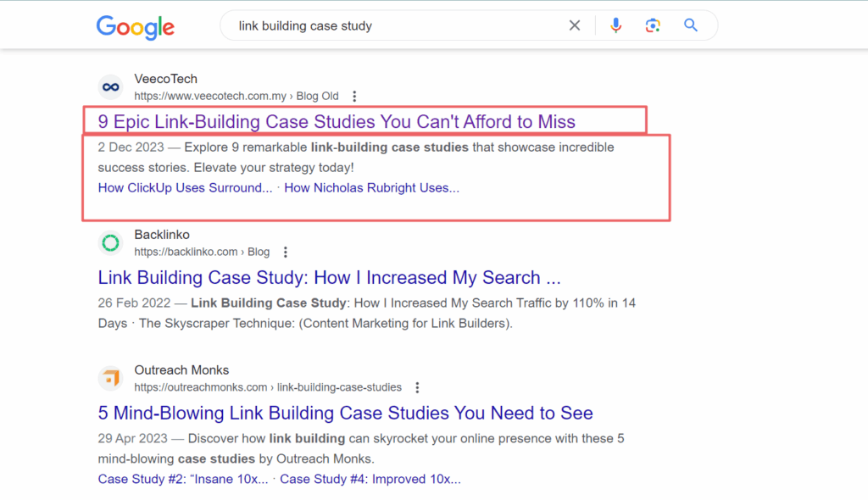Open Google Lens camera search
This screenshot has height=500, width=868.
(x=653, y=25)
